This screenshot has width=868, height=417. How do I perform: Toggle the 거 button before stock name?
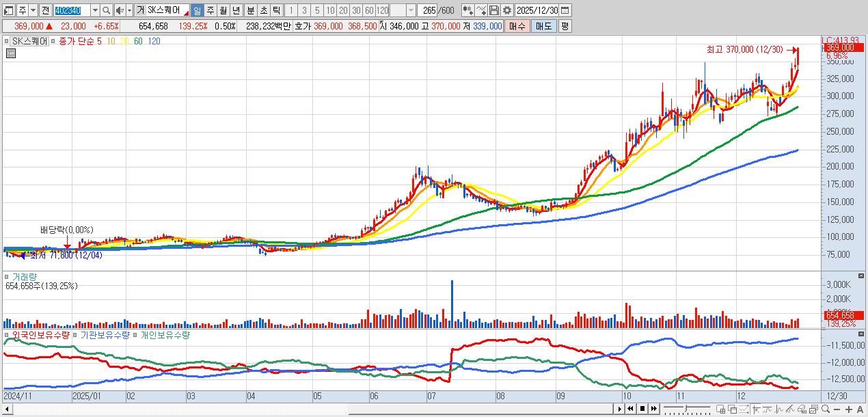pyautogui.click(x=139, y=10)
